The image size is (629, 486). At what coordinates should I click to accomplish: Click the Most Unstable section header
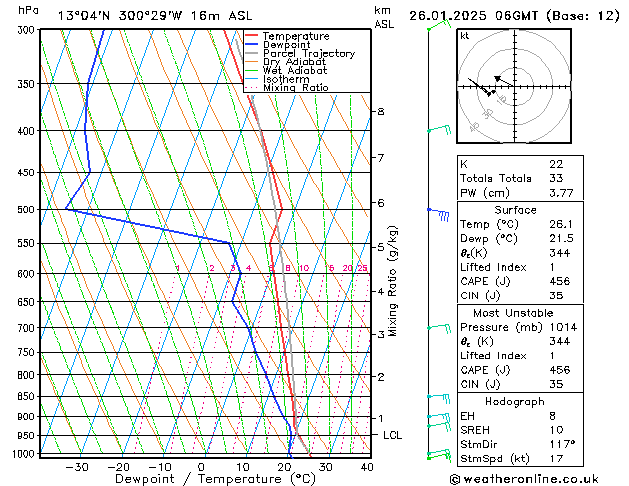tap(513, 313)
